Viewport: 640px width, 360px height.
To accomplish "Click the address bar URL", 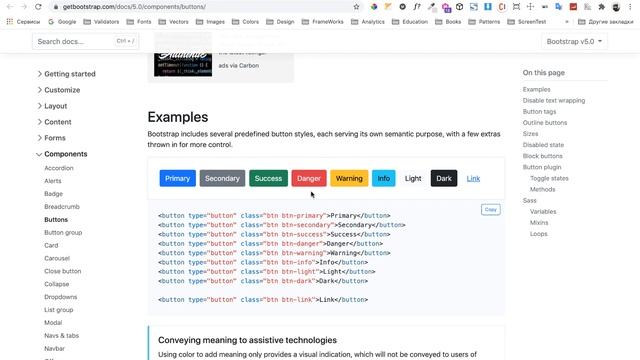I will click(134, 7).
